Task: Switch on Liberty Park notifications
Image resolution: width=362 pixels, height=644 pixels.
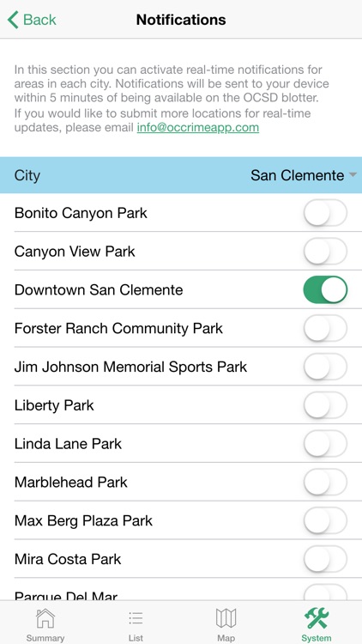Action: point(325,405)
